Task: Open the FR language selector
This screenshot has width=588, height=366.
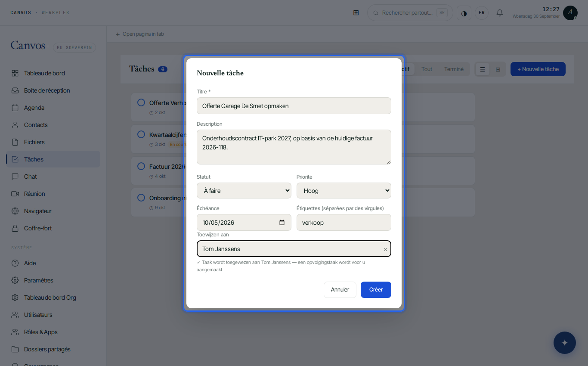Action: [x=482, y=13]
